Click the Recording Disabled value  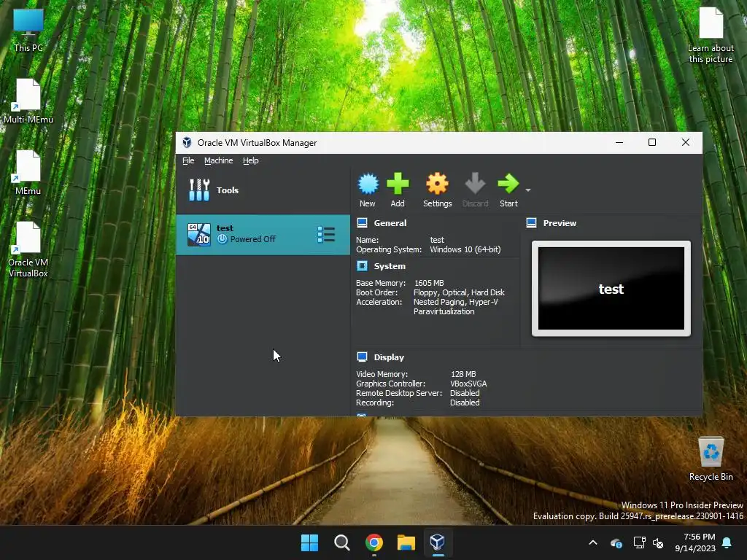pos(465,402)
